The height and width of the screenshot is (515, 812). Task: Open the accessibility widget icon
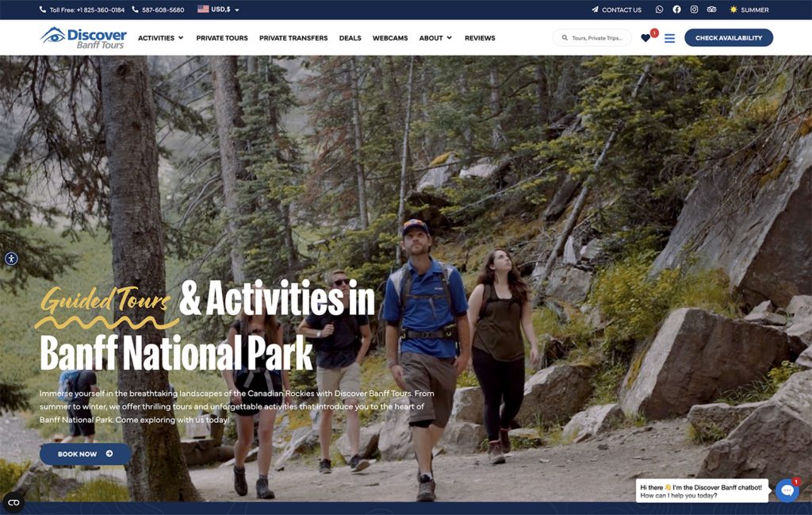(11, 259)
